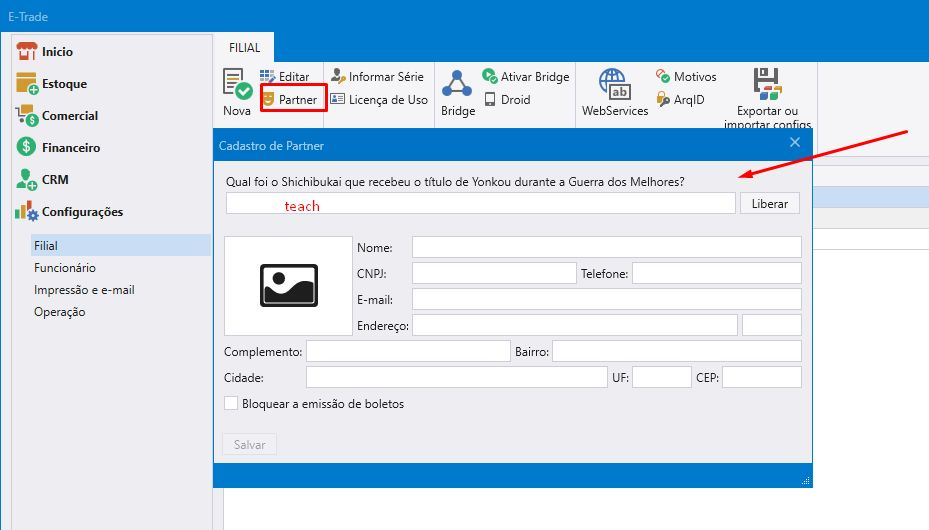Select Funcionário in the sidebar
Viewport: 929px width, 530px height.
pyautogui.click(x=65, y=268)
